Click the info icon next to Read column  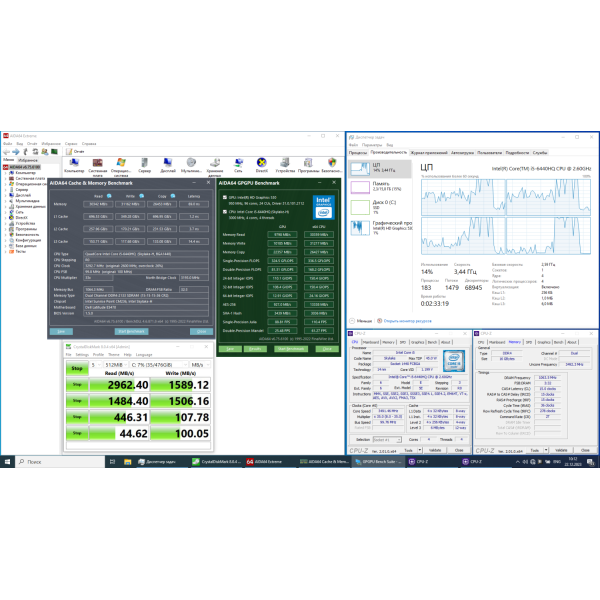coord(109,196)
